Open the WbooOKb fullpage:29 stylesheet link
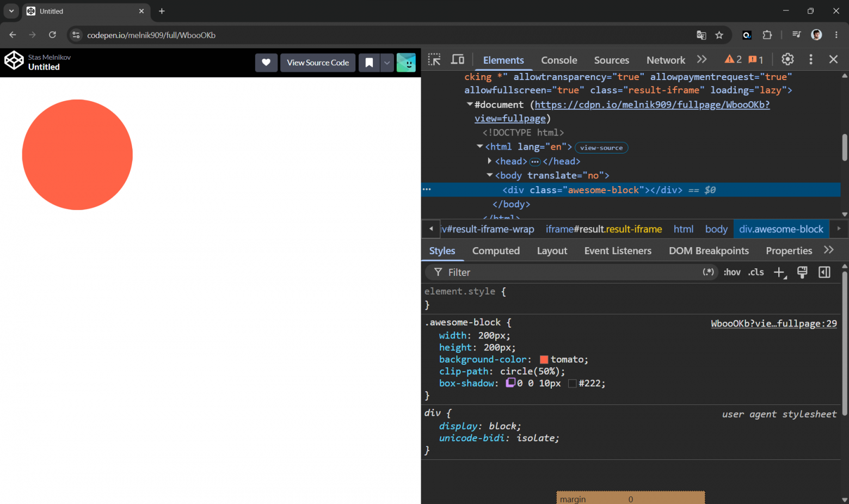This screenshot has height=504, width=849. point(774,323)
